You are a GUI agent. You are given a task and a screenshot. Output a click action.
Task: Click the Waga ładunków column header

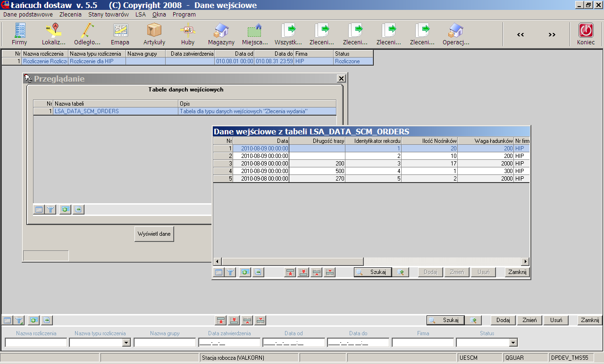coord(486,141)
